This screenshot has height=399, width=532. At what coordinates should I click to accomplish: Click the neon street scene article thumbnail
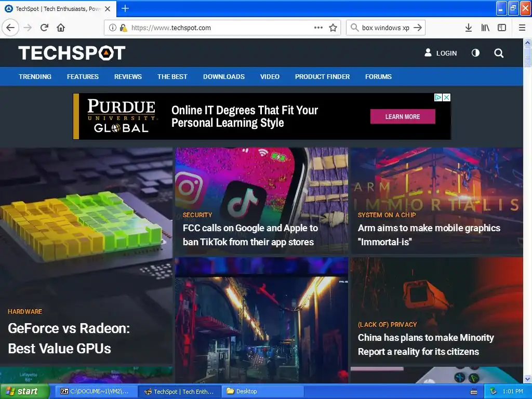[x=262, y=320]
